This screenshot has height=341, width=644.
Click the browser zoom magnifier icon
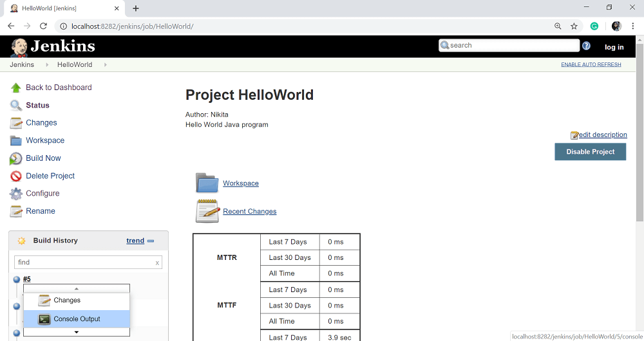(557, 26)
